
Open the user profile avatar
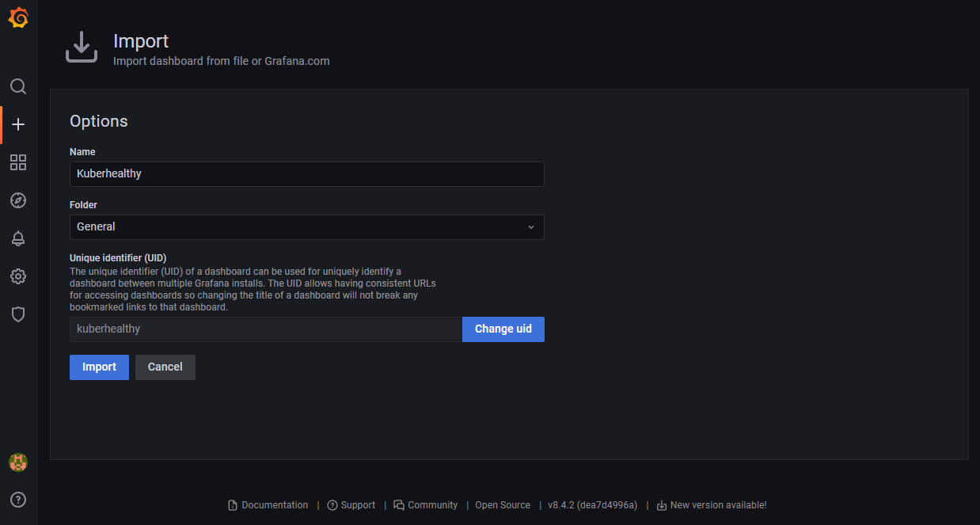click(x=18, y=462)
